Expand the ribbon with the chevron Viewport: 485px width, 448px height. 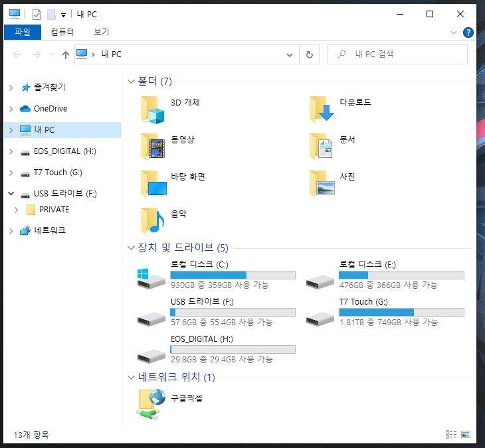point(454,33)
